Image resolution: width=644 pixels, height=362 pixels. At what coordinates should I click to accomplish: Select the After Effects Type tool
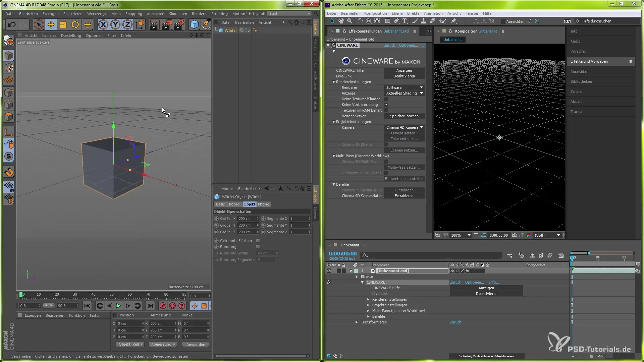point(405,21)
